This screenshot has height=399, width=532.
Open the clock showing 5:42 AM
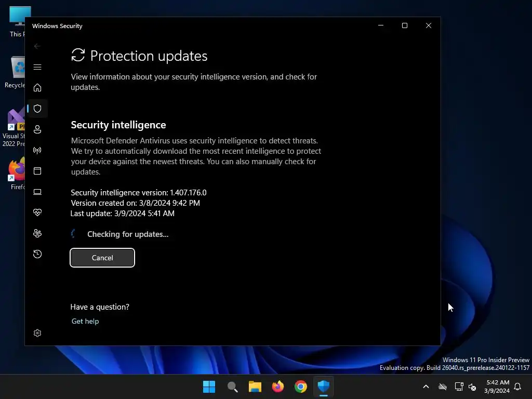coord(497,387)
